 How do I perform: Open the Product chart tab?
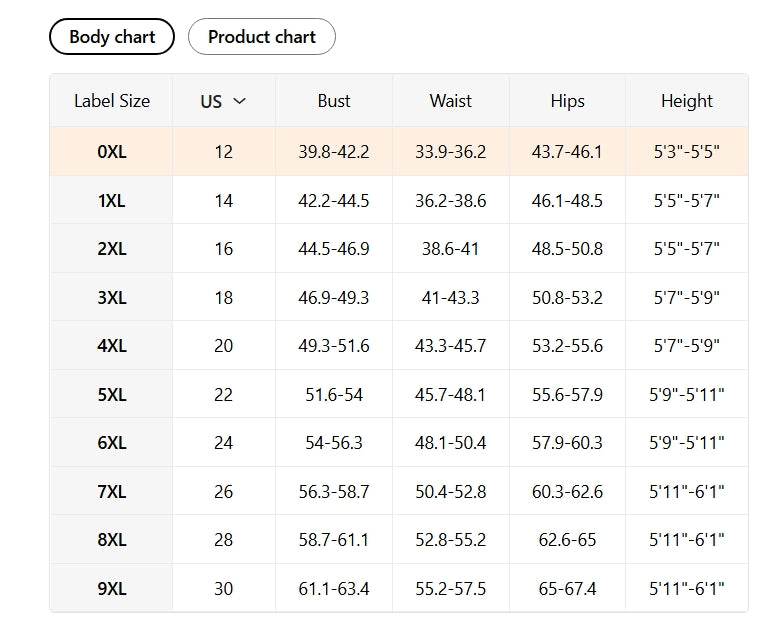click(x=262, y=37)
